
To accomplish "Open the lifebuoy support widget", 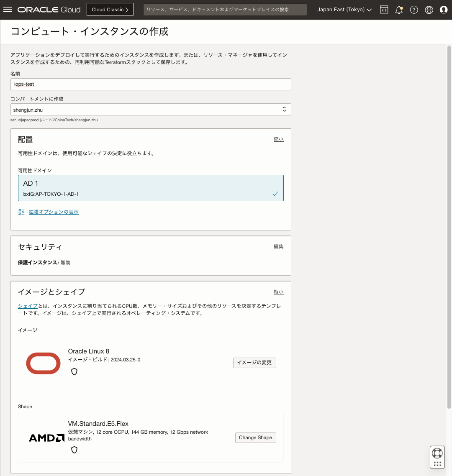I will tap(437, 453).
